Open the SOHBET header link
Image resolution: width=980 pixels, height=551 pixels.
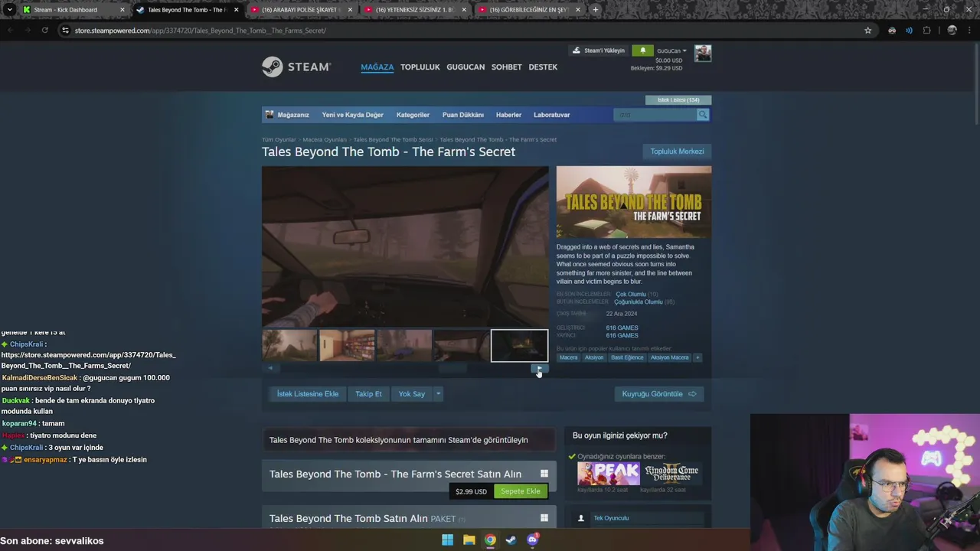coord(506,67)
